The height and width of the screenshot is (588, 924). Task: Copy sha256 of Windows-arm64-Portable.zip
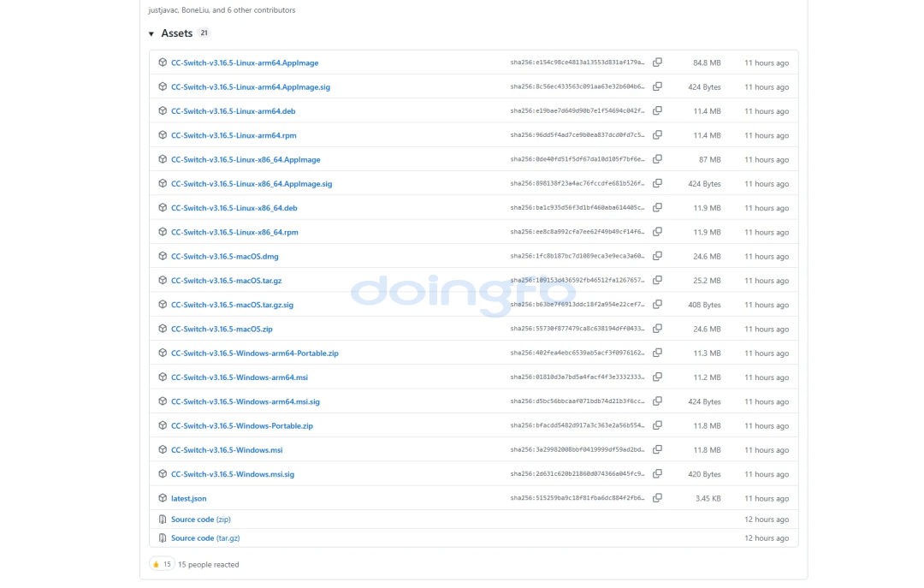click(657, 352)
